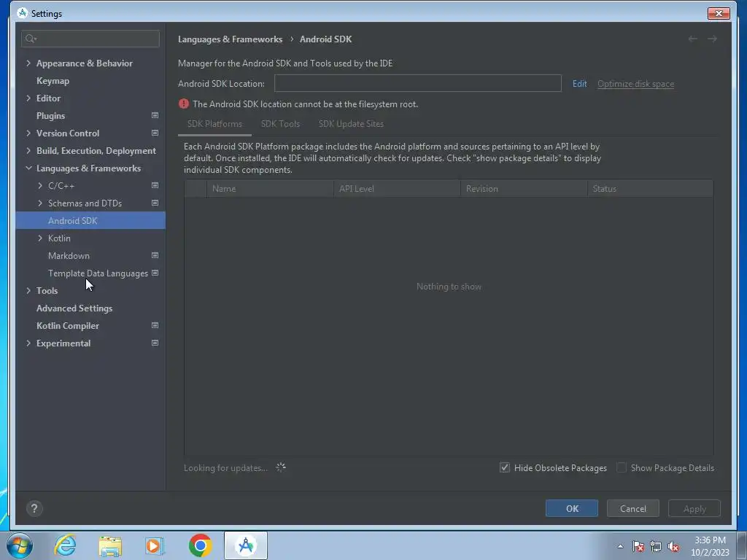Image resolution: width=747 pixels, height=560 pixels.
Task: Click the red error icon near SDK location message
Action: click(183, 104)
